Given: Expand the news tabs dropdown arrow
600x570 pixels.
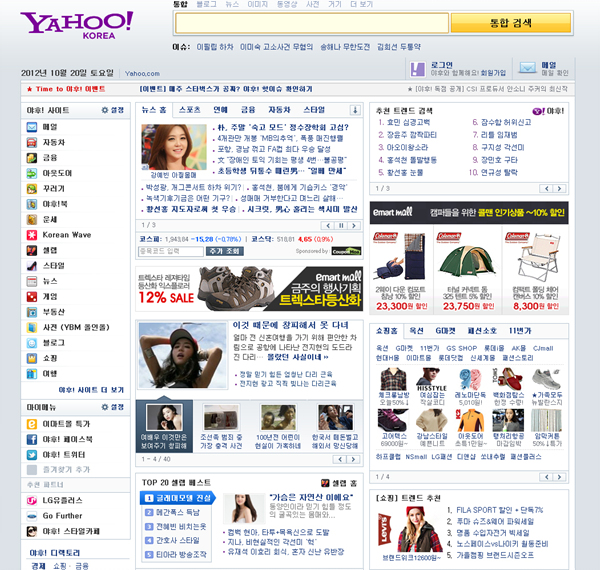Looking at the screenshot, I should pos(354,109).
